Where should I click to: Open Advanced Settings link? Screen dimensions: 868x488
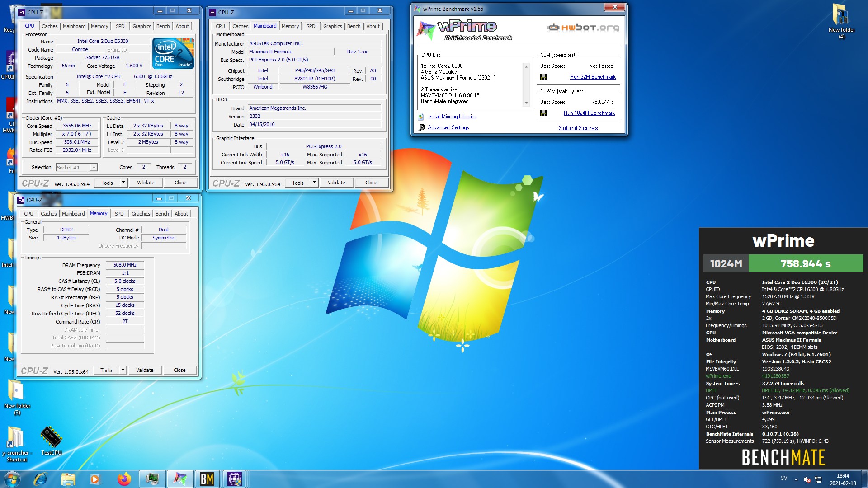[448, 127]
